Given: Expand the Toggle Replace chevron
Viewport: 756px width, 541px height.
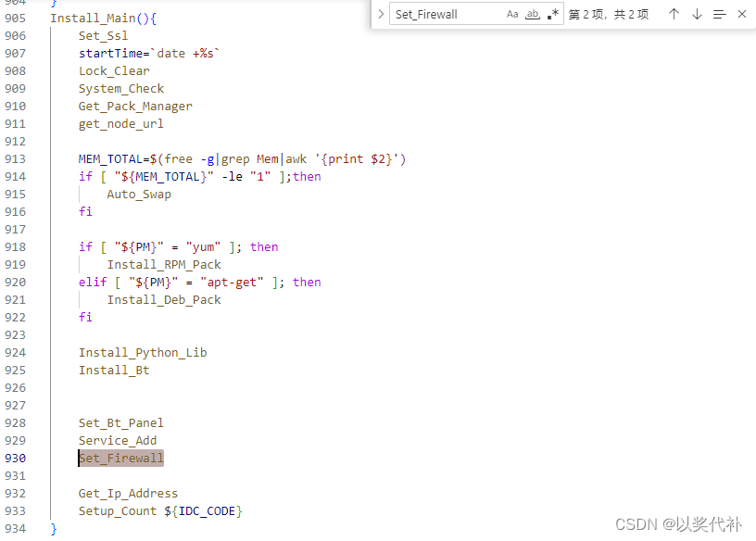Looking at the screenshot, I should pos(381,13).
